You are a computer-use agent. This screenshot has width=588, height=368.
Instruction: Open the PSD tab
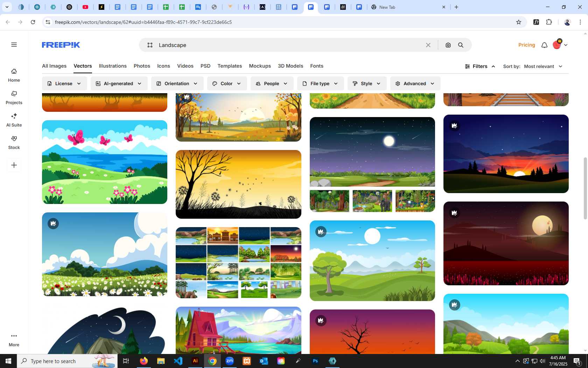click(x=205, y=66)
